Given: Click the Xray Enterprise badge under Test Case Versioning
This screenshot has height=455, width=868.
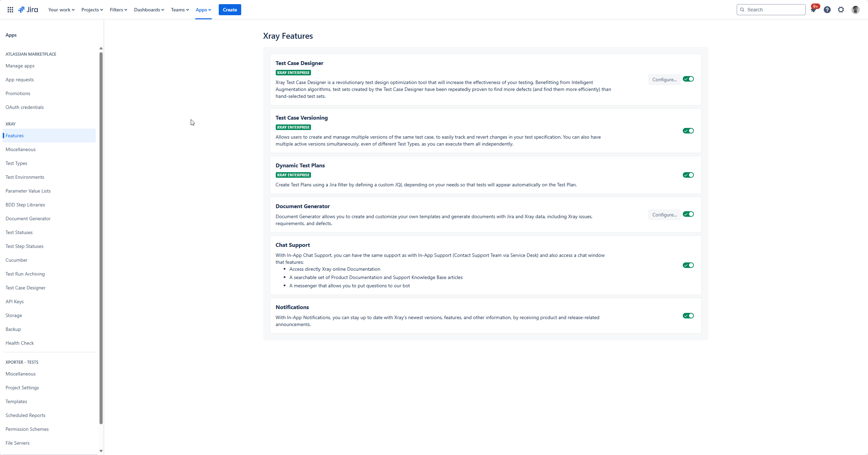Looking at the screenshot, I should tap(293, 127).
